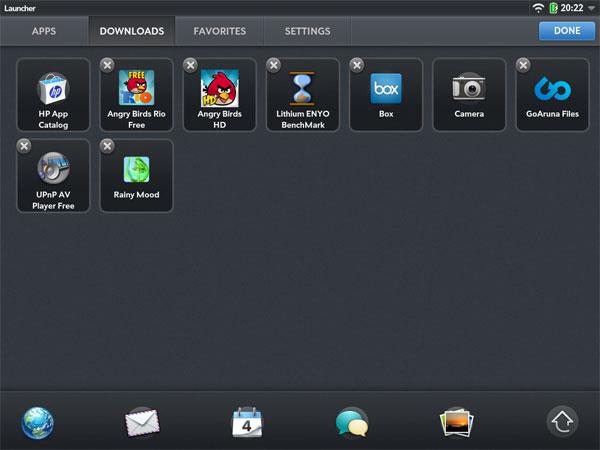
Task: Open the SETTINGS tab
Action: [307, 31]
